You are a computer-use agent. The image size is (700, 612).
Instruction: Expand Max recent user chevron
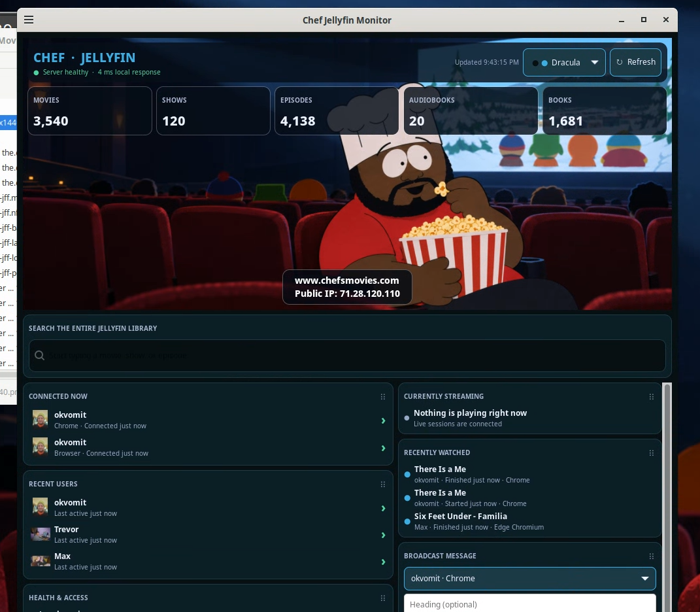tap(383, 562)
